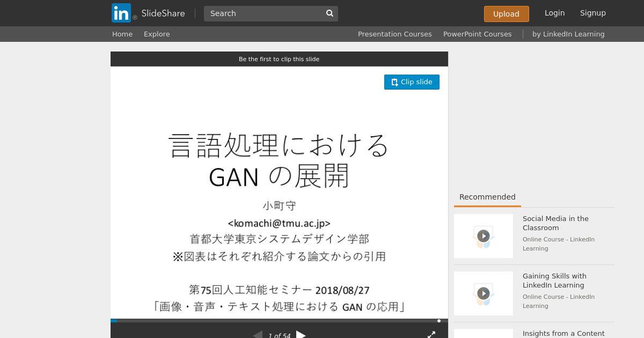Go to the previous slide arrow
644x338 pixels.
tap(258, 335)
